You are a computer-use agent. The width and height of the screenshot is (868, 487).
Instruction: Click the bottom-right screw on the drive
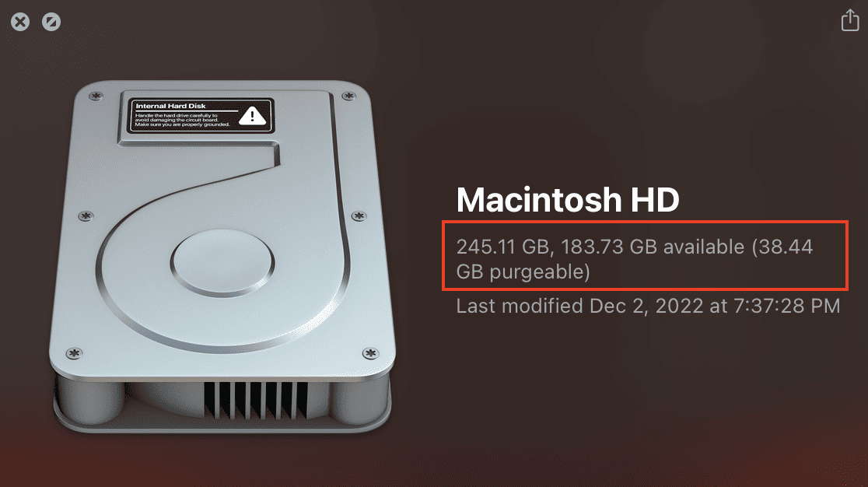(370, 352)
